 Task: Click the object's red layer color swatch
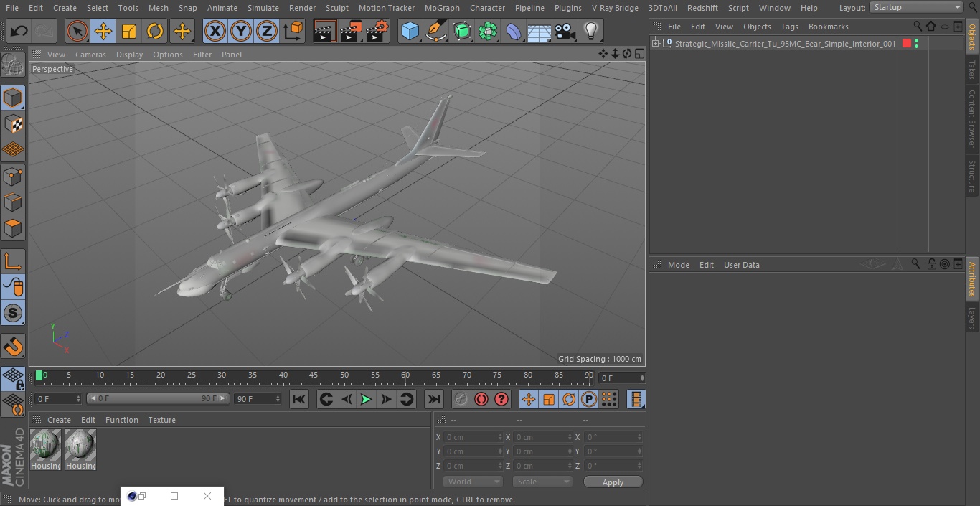pos(907,44)
